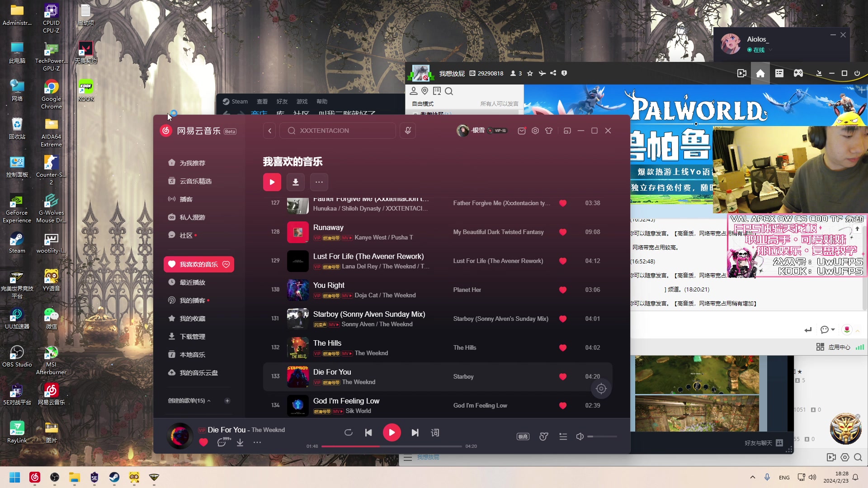
Task: Play all songs in 我喜欢的音乐
Action: (272, 182)
